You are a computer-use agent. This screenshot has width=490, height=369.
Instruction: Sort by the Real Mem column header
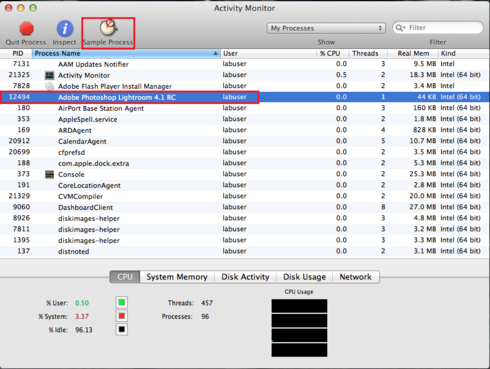click(x=413, y=53)
